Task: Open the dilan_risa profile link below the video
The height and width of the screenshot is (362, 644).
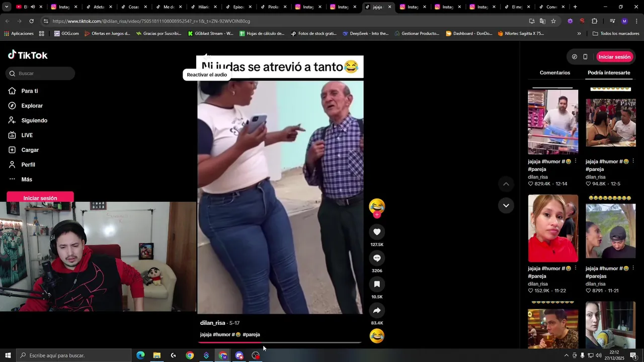Action: click(x=213, y=323)
